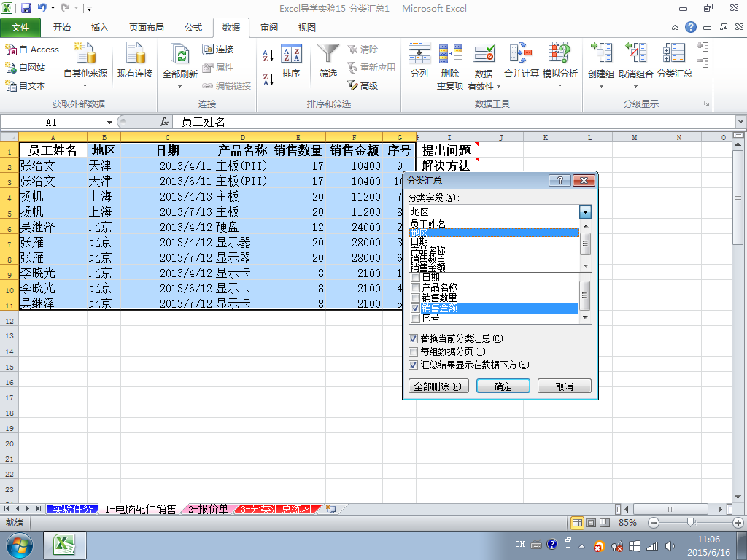Click Excel icon in taskbar

[65, 545]
